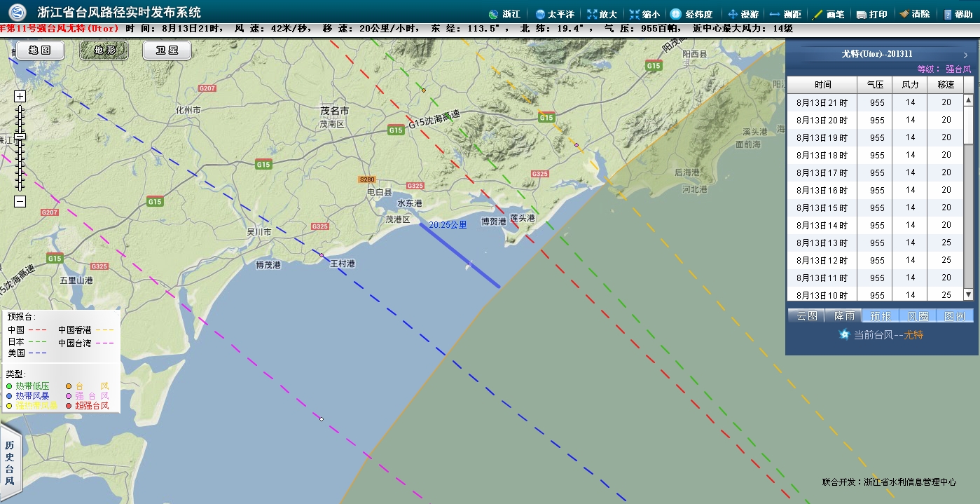Viewport: 980px width, 504px height.
Task: Click the zoom slider handle
Action: 20,136
